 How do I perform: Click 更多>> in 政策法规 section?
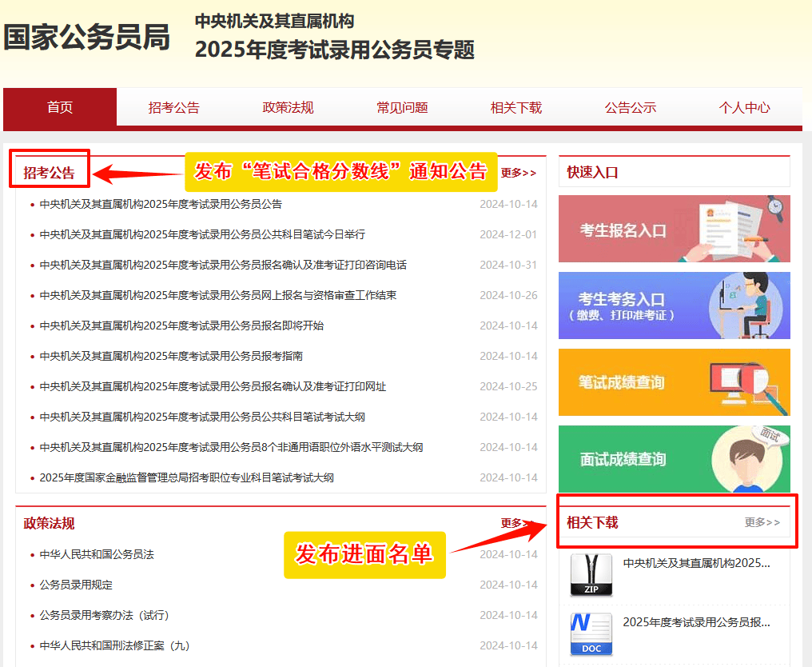click(517, 523)
